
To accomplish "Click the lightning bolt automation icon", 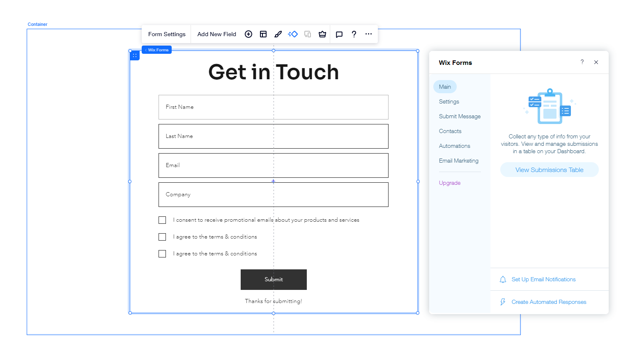I will (x=503, y=302).
